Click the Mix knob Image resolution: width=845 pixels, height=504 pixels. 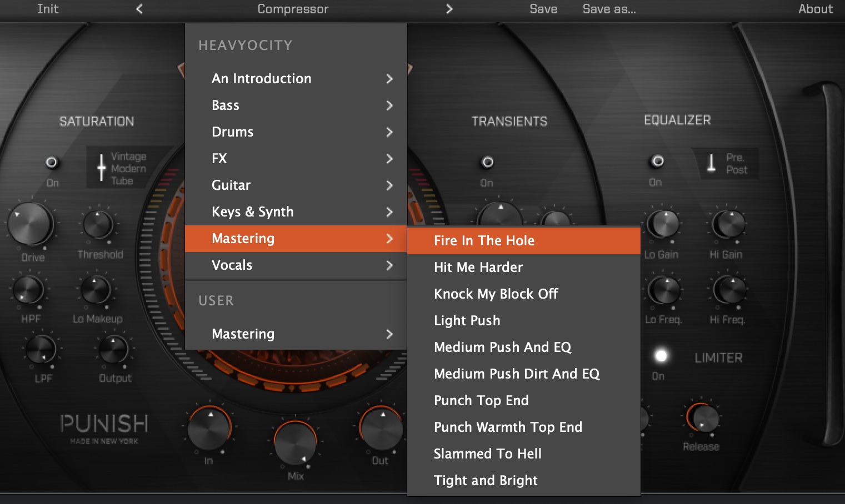pyautogui.click(x=295, y=443)
